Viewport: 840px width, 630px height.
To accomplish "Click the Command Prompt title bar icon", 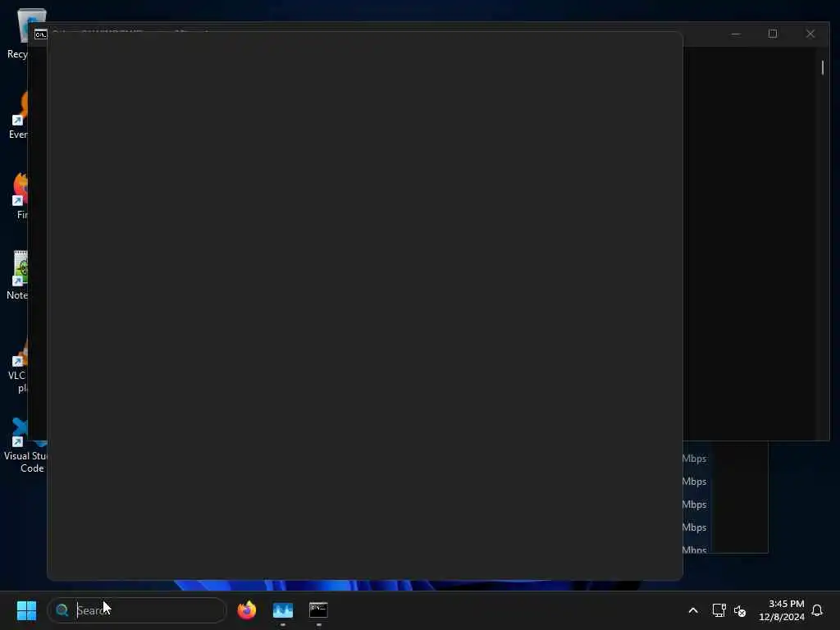I will coord(41,34).
